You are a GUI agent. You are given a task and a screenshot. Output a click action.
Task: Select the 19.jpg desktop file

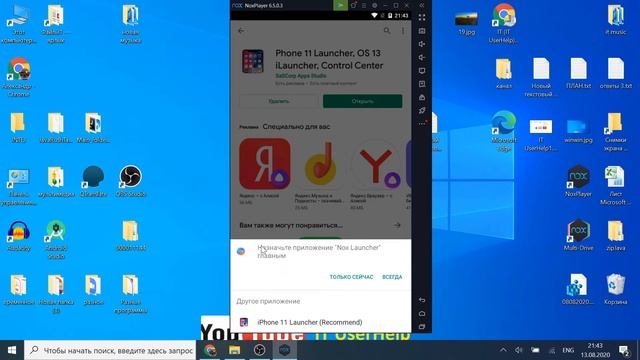[x=467, y=23]
